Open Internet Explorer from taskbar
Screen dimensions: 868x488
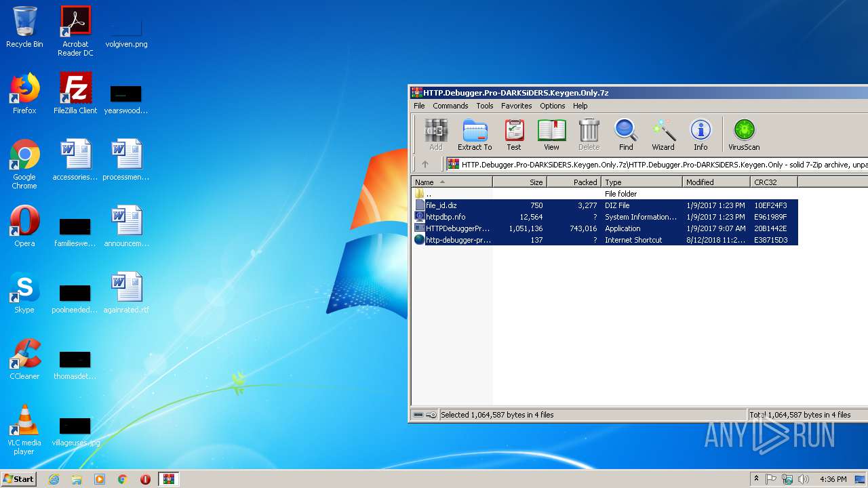click(54, 479)
